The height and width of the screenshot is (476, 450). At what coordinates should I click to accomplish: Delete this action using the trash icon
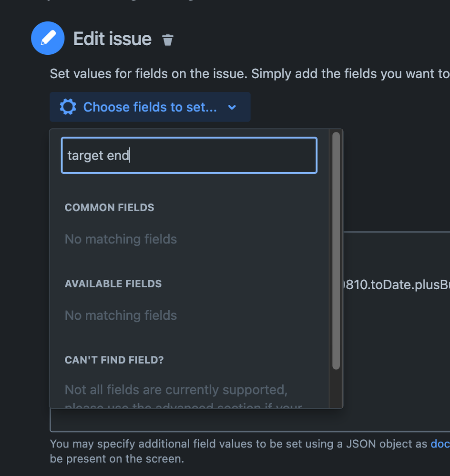click(x=168, y=41)
